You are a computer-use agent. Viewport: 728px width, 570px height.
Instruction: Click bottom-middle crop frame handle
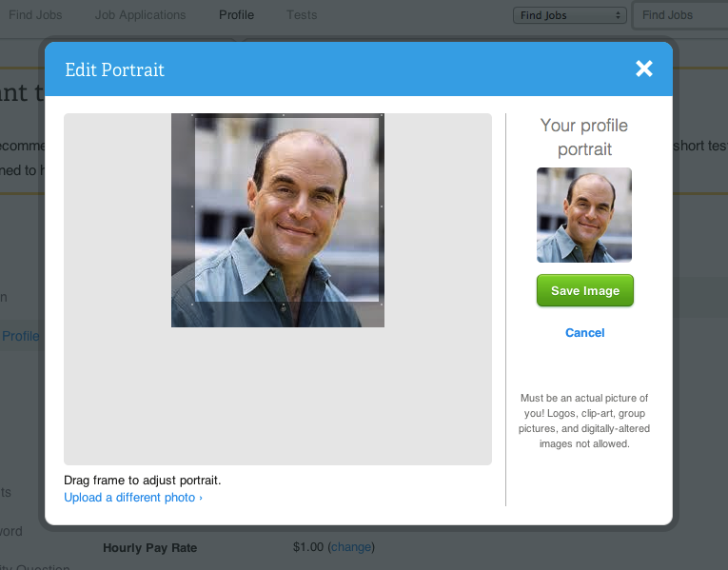click(x=285, y=304)
